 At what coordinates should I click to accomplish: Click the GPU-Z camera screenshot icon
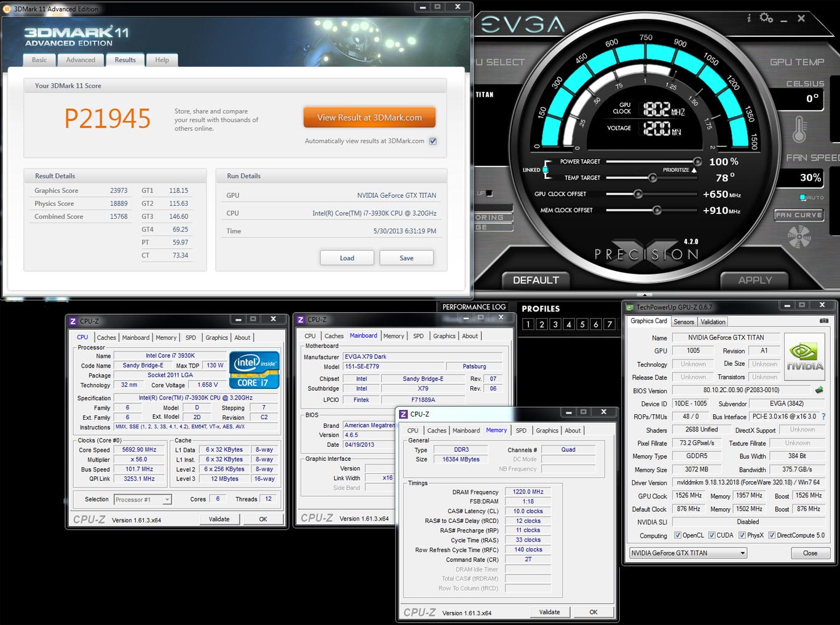point(824,321)
